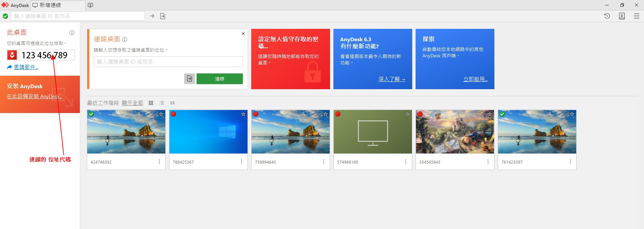Click the connect arrow next to address bar
Image resolution: width=644 pixels, height=229 pixels.
152,16
